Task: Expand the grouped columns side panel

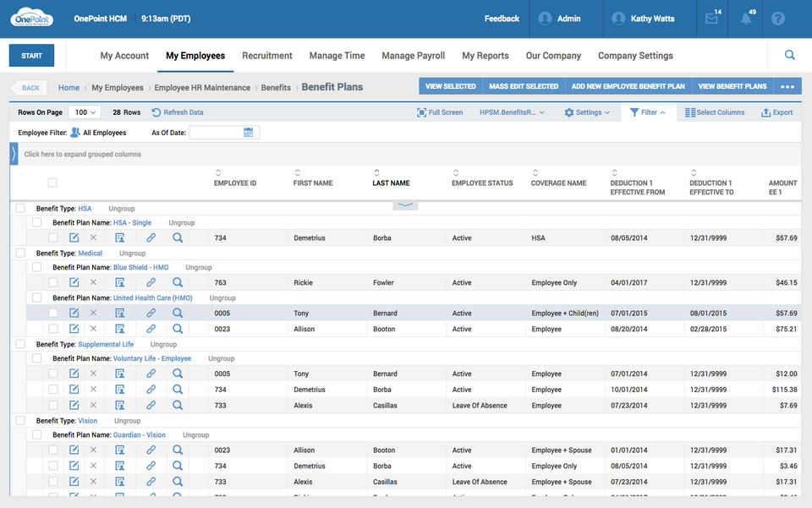Action: point(14,154)
